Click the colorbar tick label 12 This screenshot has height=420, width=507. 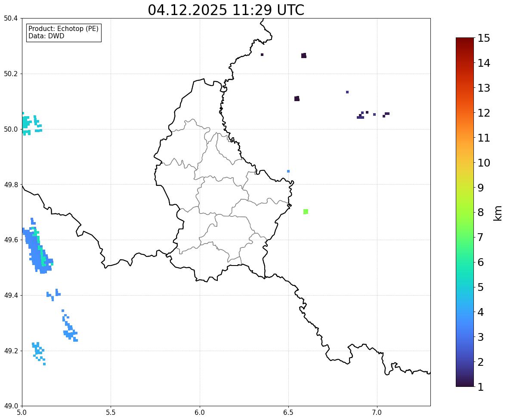click(484, 113)
